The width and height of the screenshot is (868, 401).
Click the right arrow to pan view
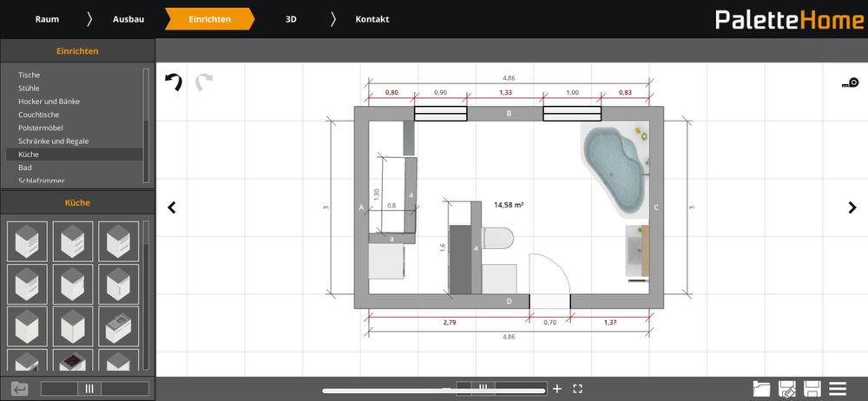852,207
